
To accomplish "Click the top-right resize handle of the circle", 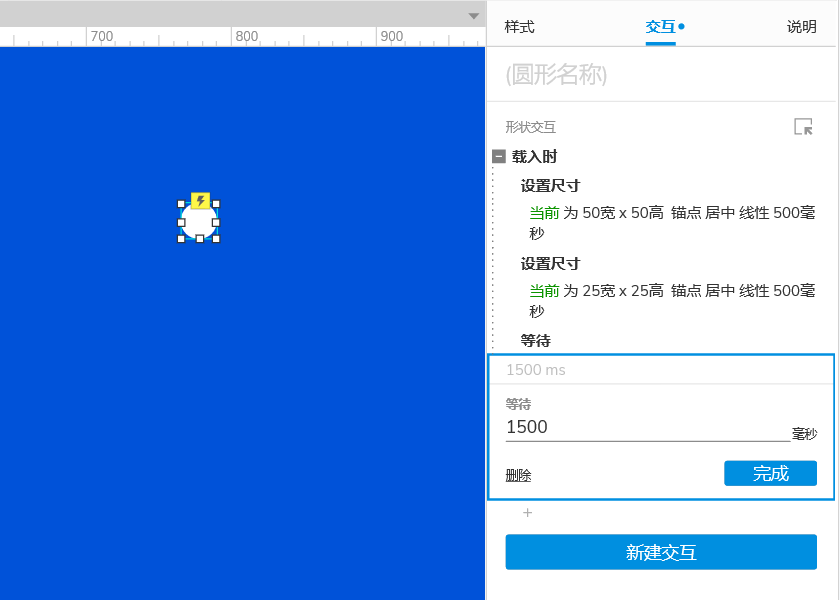I will click(x=216, y=204).
